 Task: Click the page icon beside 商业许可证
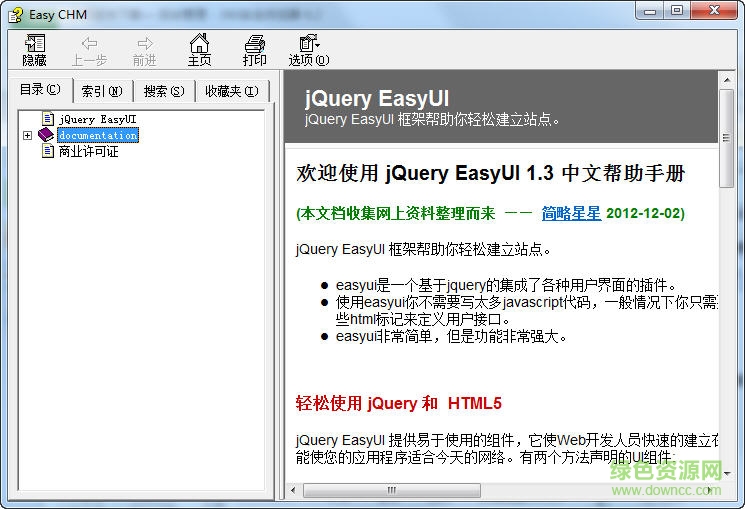coord(48,151)
